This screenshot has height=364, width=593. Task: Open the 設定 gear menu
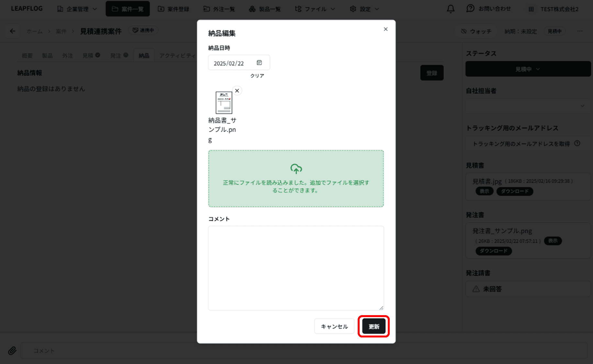(364, 9)
